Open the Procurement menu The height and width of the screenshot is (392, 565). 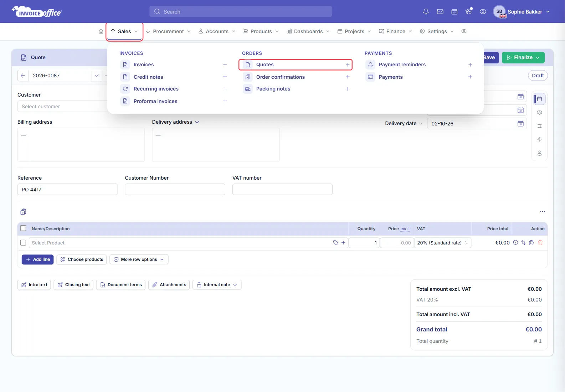point(168,31)
